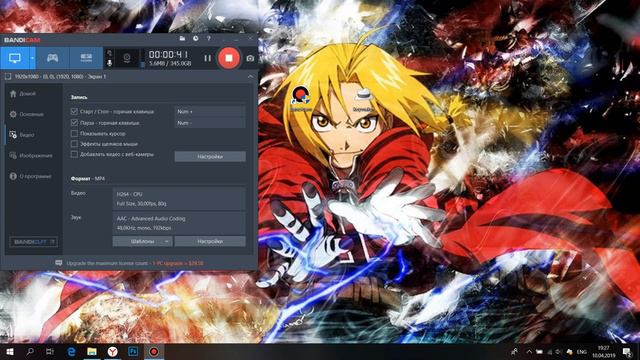This screenshot has height=360, width=640.
Task: Click Bandicam icon in taskbar
Action: coord(154,351)
